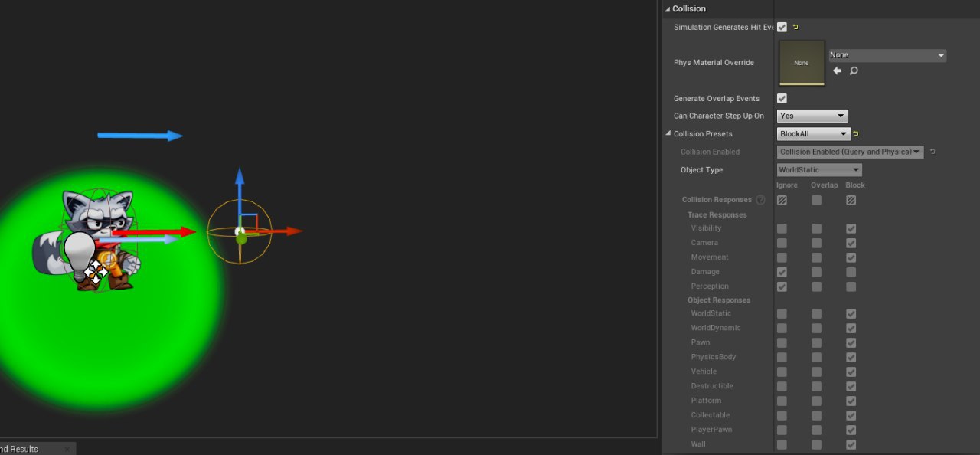980x455 pixels.
Task: Open the WorldStatic Object Type dropdown
Action: pos(819,170)
